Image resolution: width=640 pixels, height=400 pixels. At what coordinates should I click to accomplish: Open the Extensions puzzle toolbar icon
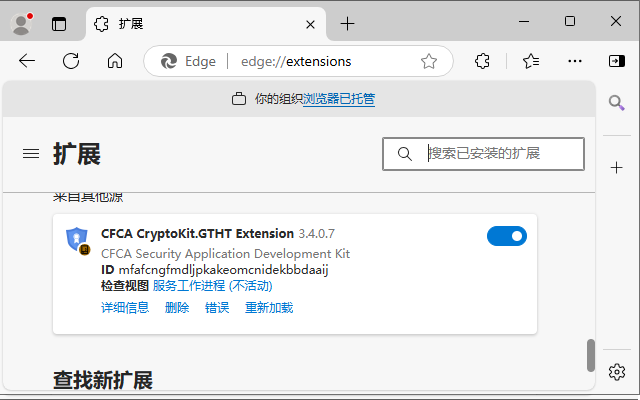pyautogui.click(x=482, y=61)
